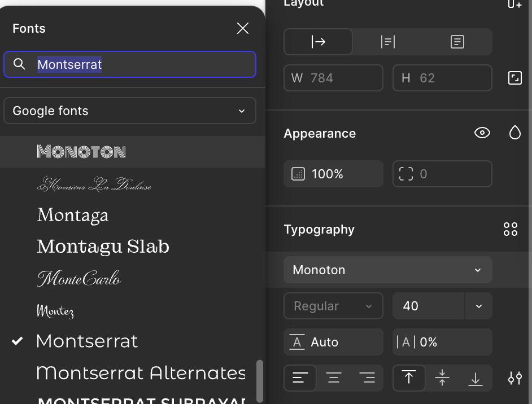Set fixed text layout
The image size is (532, 404).
coord(457,42)
